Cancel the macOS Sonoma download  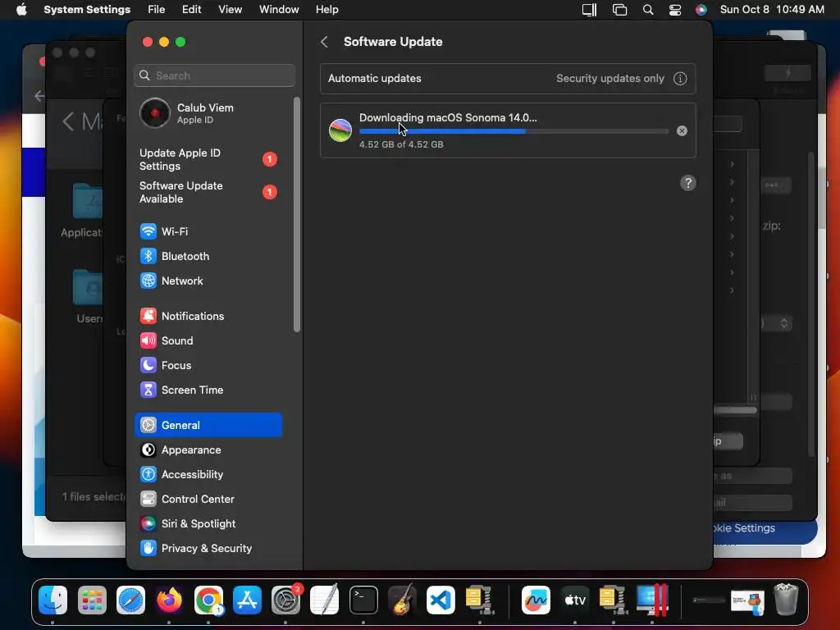682,130
